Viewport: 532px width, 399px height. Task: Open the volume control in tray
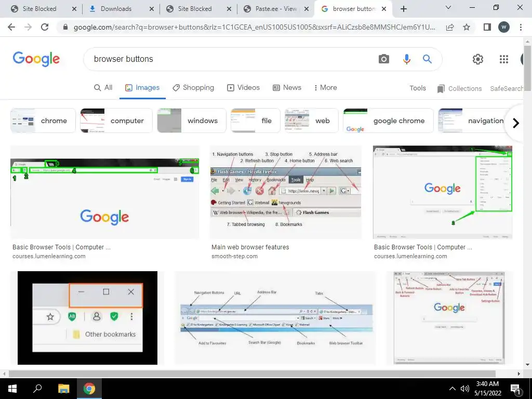click(465, 389)
